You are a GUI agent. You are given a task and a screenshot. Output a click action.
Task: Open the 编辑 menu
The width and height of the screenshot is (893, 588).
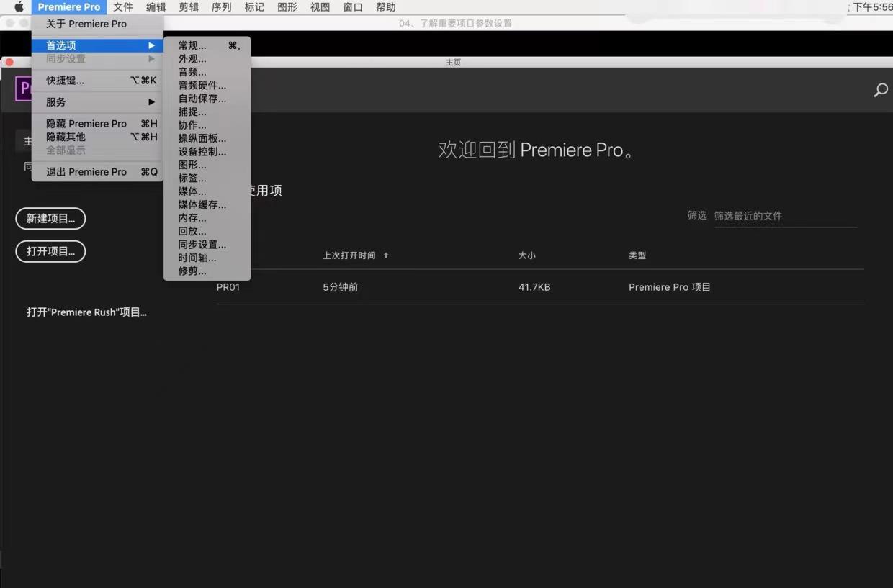point(156,7)
